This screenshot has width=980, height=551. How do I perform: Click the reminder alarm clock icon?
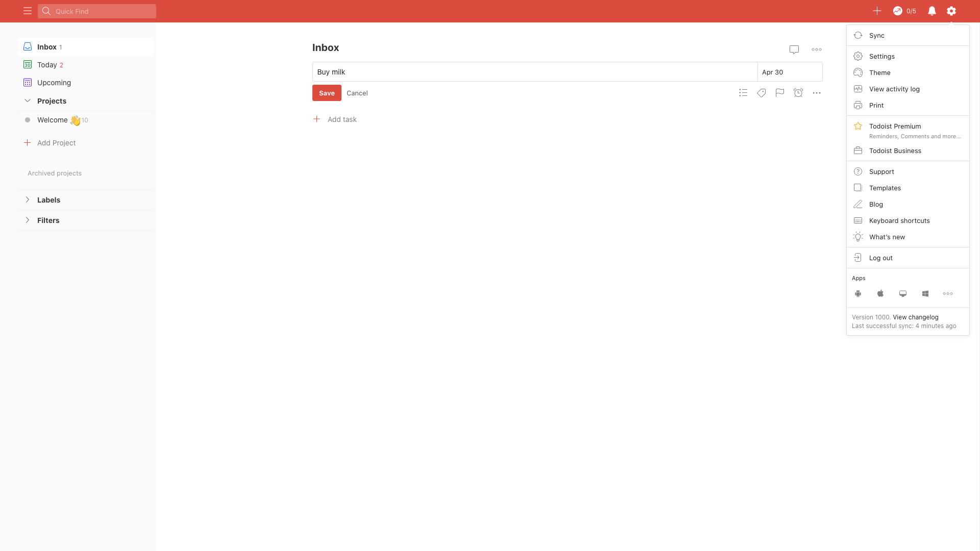798,93
